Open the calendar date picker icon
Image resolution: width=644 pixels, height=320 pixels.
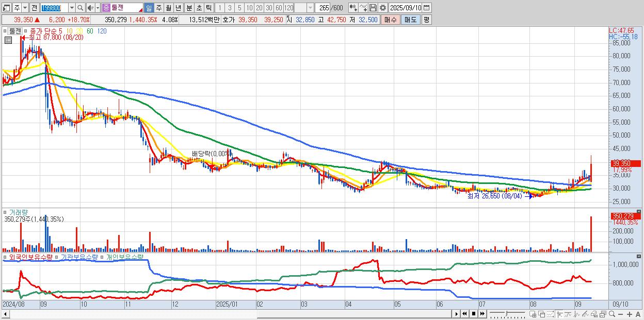click(427, 8)
